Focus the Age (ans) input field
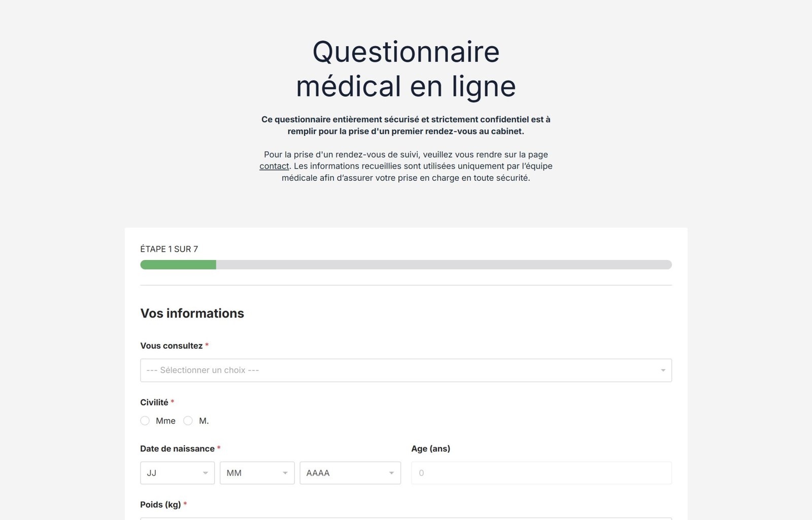This screenshot has width=812, height=520. tap(541, 473)
